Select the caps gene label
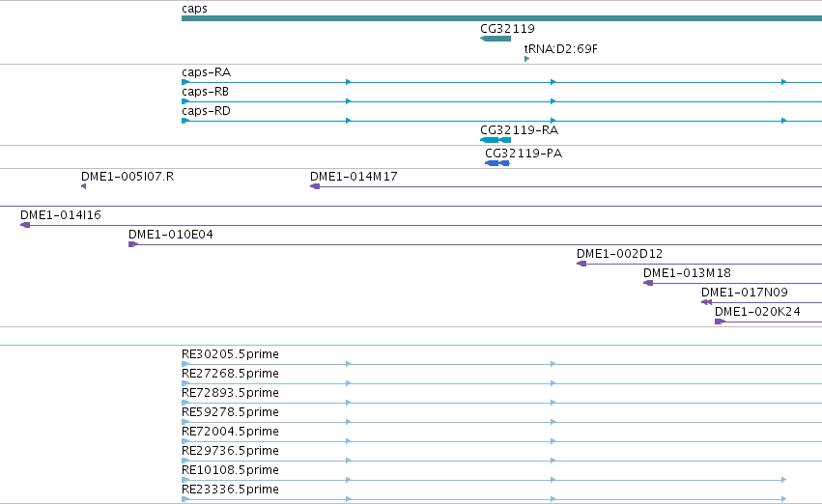This screenshot has height=504, width=822. click(194, 9)
